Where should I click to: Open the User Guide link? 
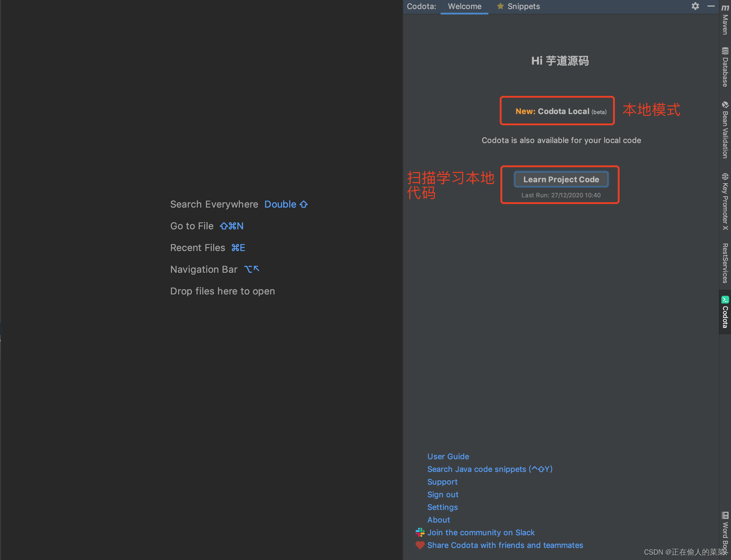(x=449, y=456)
